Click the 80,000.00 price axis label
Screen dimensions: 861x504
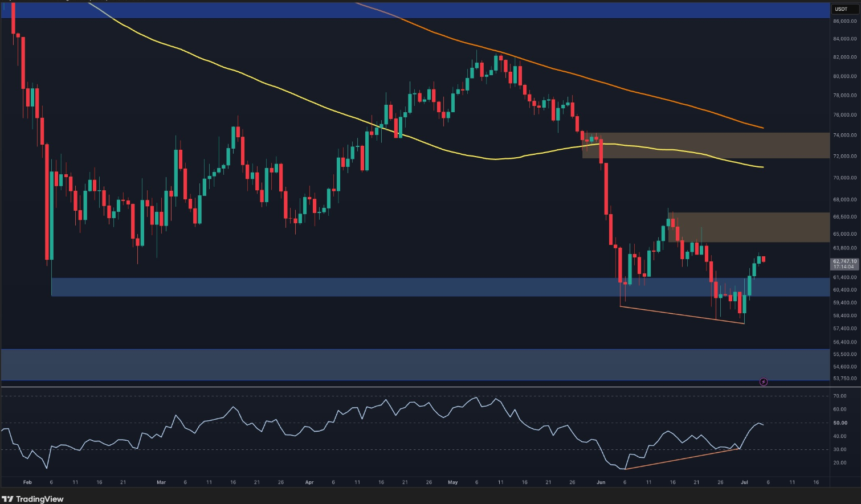pos(844,76)
